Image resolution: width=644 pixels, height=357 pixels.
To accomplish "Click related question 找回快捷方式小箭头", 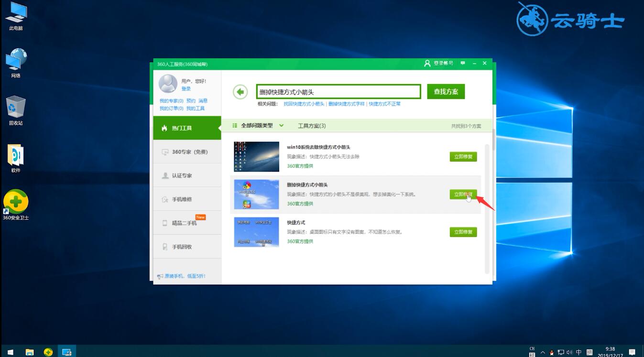I will 304,104.
